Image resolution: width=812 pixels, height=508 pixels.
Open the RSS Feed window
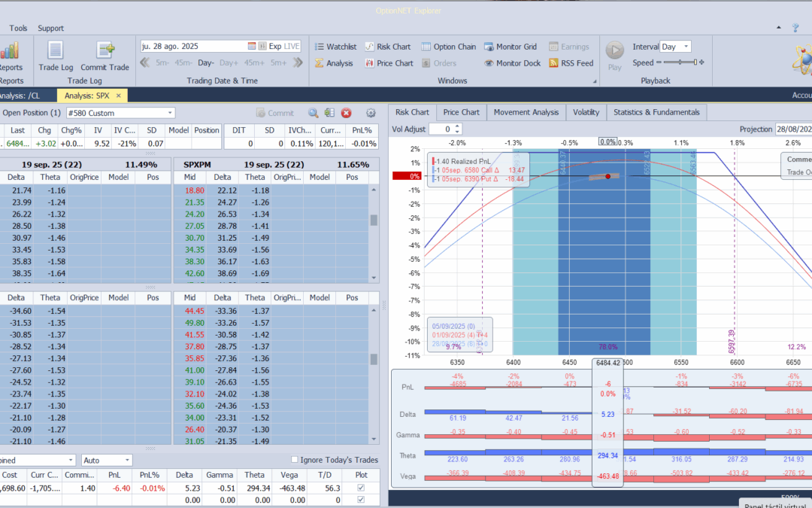(571, 63)
